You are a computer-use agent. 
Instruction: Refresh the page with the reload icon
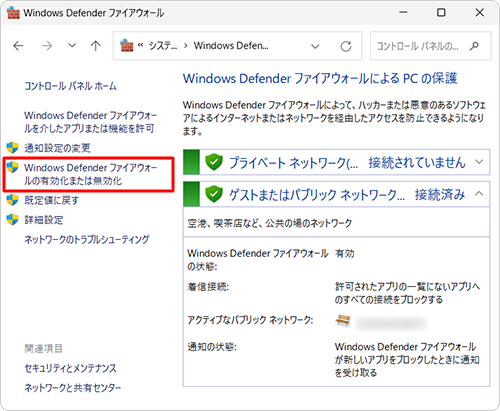pyautogui.click(x=346, y=46)
